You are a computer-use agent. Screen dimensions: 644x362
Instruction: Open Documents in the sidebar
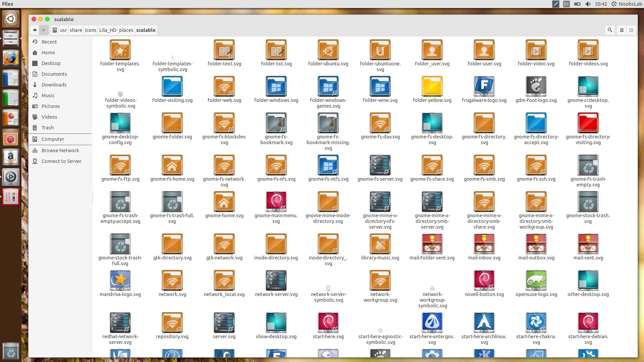click(x=54, y=74)
